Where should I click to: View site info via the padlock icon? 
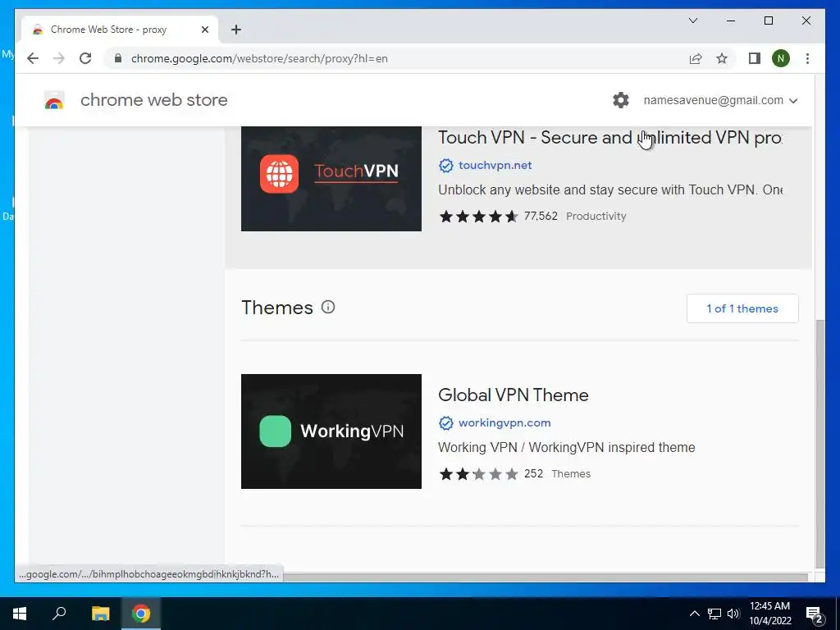point(118,58)
